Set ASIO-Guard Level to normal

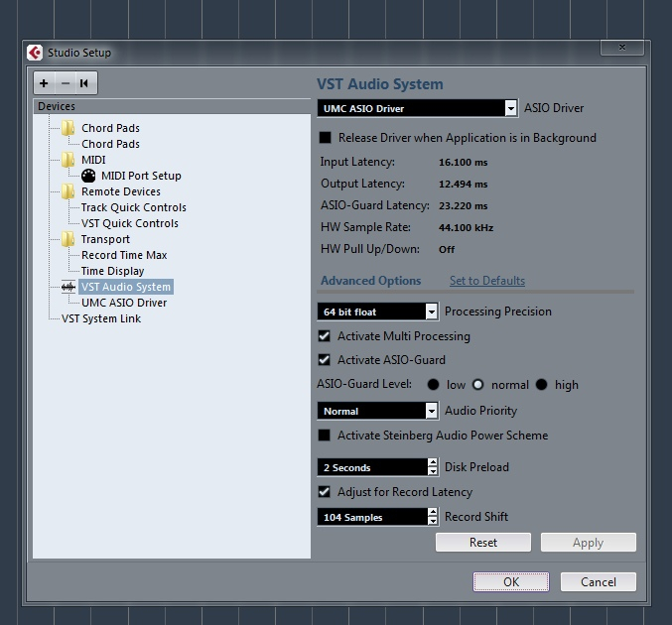[x=477, y=385]
